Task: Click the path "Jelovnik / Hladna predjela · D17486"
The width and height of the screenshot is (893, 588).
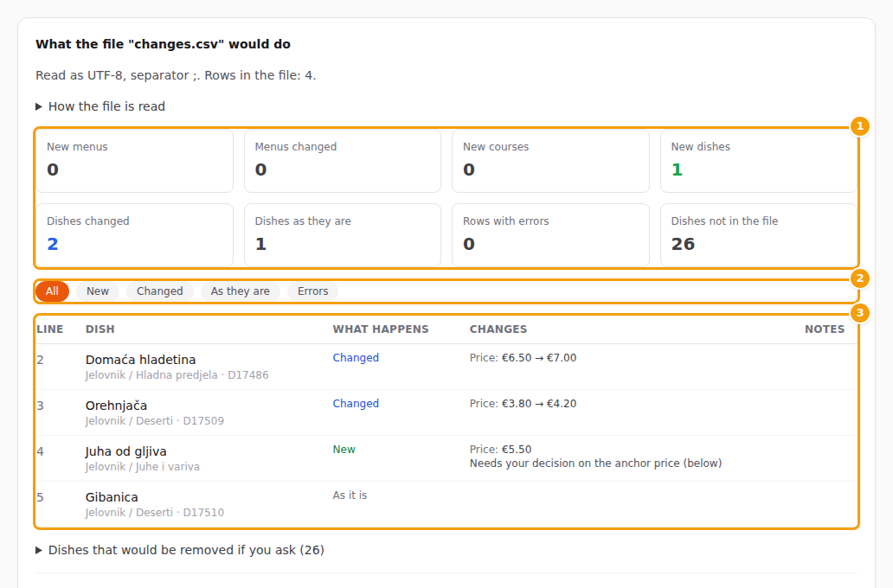Action: [177, 375]
